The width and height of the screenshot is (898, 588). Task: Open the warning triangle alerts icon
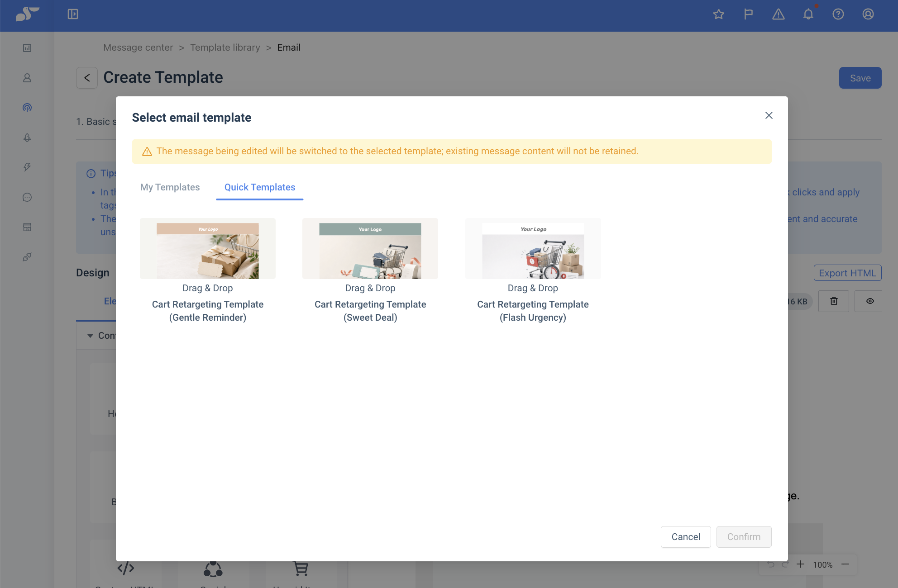779,14
